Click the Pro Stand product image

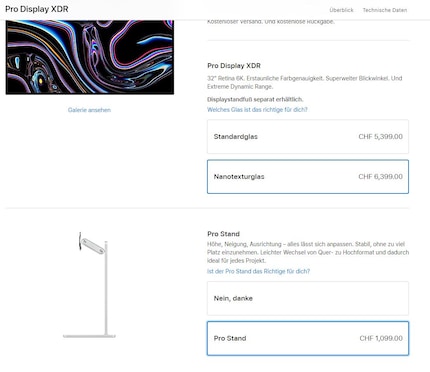point(89,285)
